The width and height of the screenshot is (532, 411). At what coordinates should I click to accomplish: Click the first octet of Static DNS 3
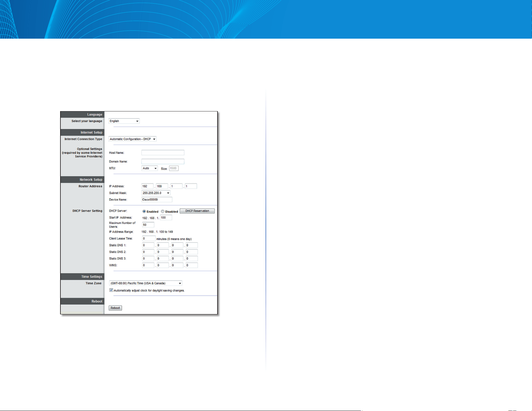pyautogui.click(x=148, y=258)
